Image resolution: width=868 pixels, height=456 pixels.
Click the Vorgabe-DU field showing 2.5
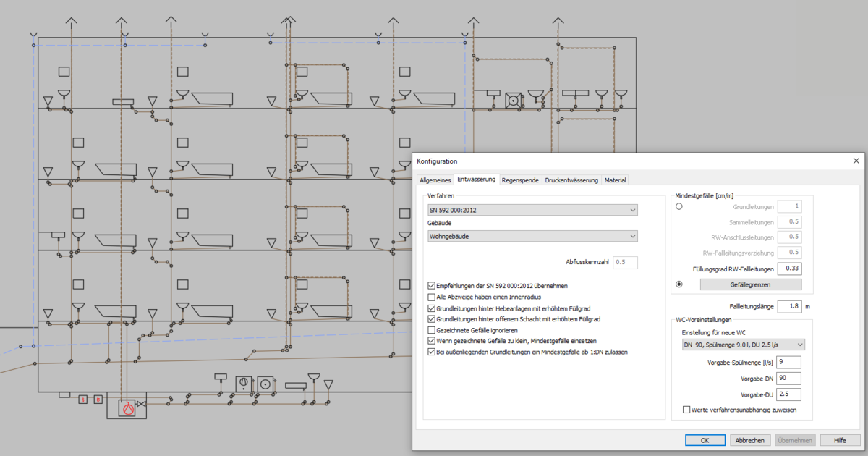tap(789, 394)
